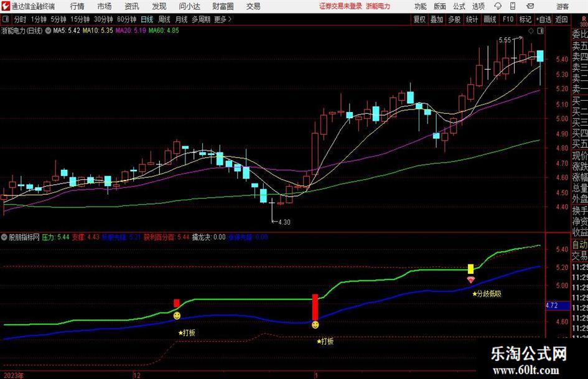This screenshot has width=588, height=379.
Task: Click the 获利百分百: 5.44 indicator value
Action: point(167,237)
